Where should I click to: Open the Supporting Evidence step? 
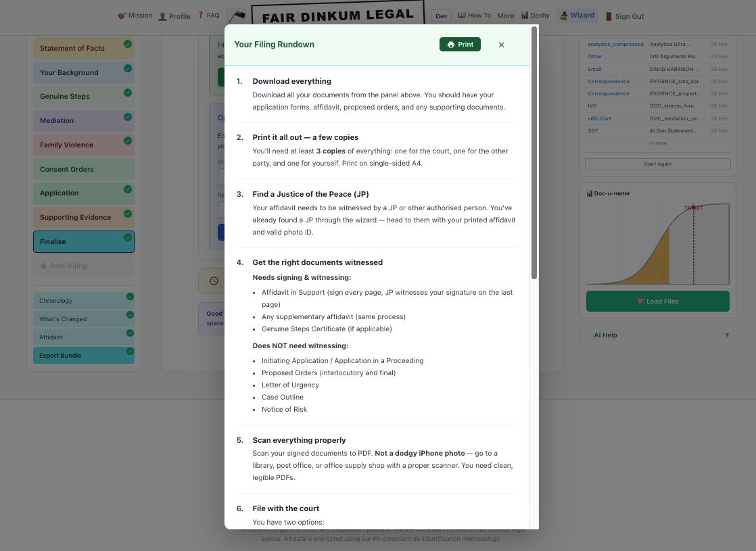click(84, 218)
